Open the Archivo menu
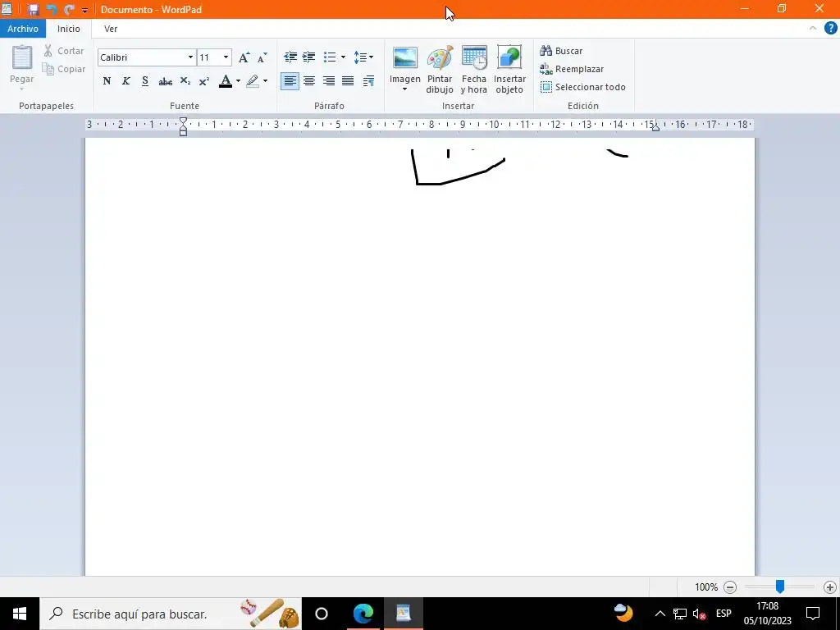This screenshot has height=630, width=840. (23, 29)
